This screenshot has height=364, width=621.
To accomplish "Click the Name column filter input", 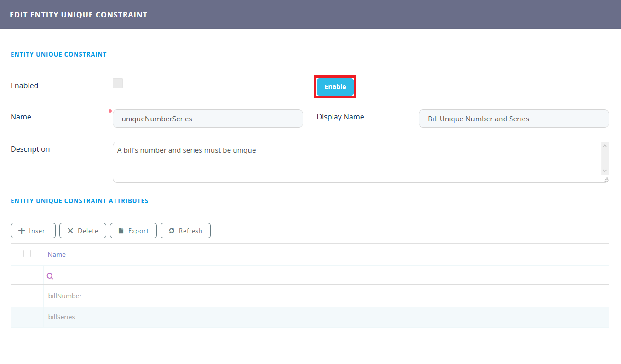I will pos(322,276).
